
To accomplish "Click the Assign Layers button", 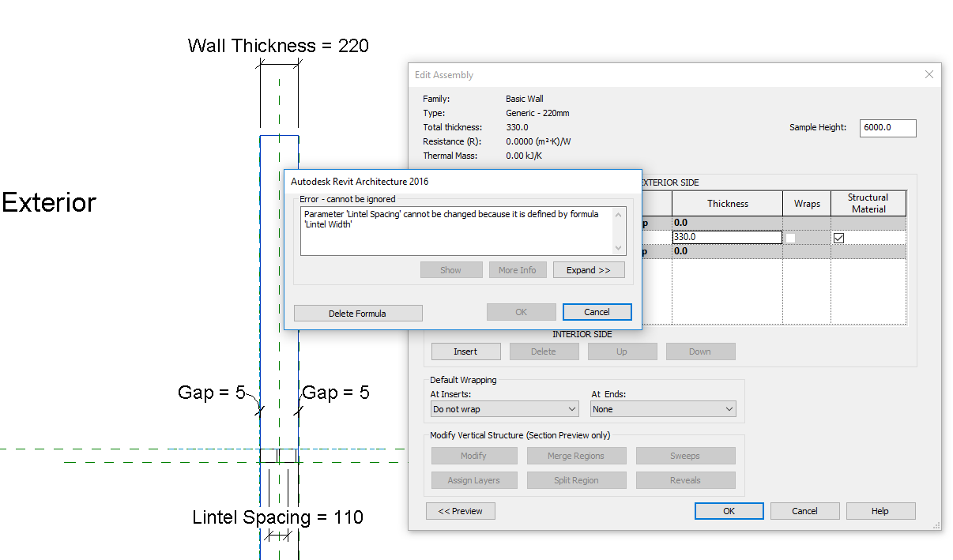I will click(x=474, y=480).
